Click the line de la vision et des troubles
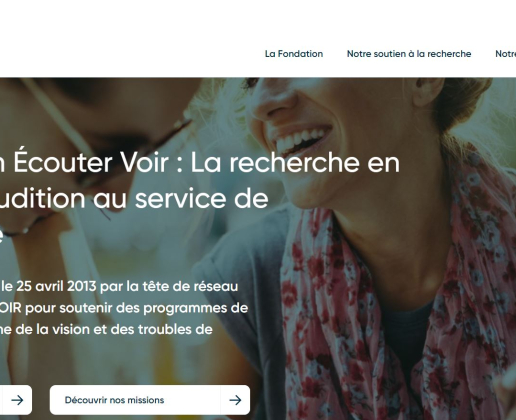The height and width of the screenshot is (420, 516). [x=106, y=329]
